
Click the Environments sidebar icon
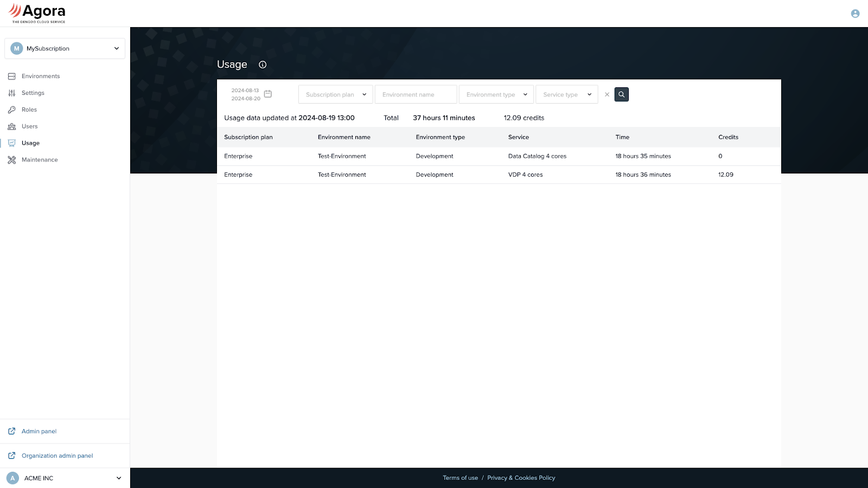coord(11,76)
